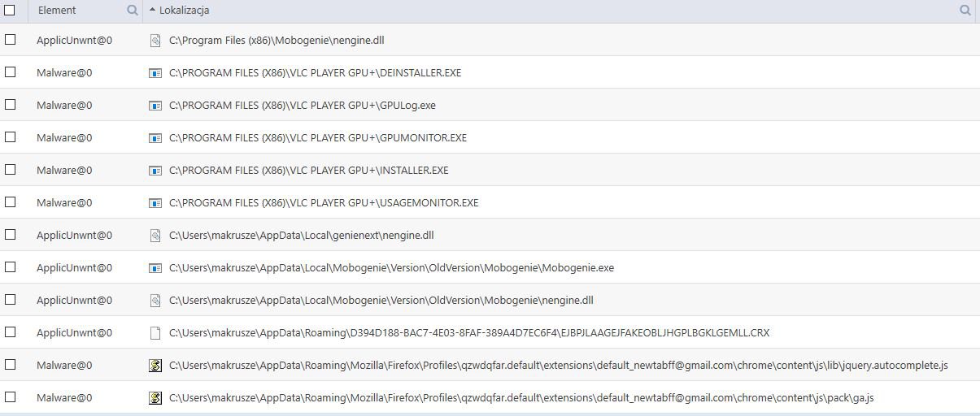Click script icon of ga.js entry
980x416 pixels.
coord(155,398)
